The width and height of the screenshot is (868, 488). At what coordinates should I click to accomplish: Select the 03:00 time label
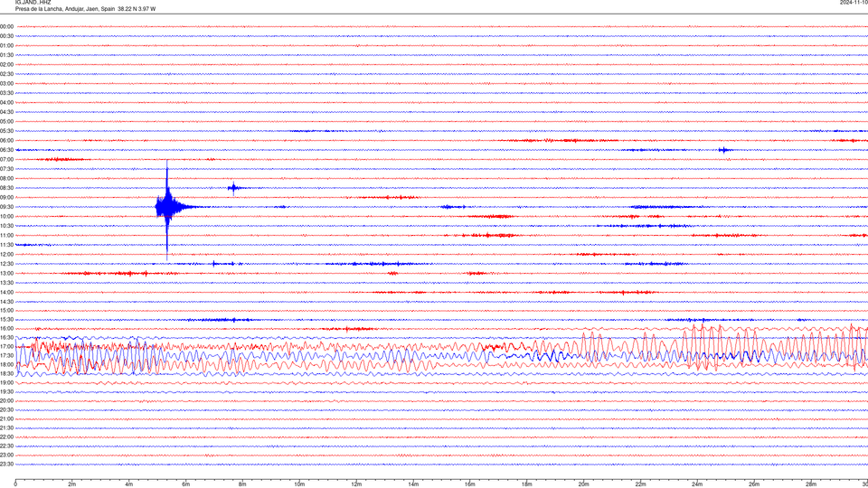point(6,83)
